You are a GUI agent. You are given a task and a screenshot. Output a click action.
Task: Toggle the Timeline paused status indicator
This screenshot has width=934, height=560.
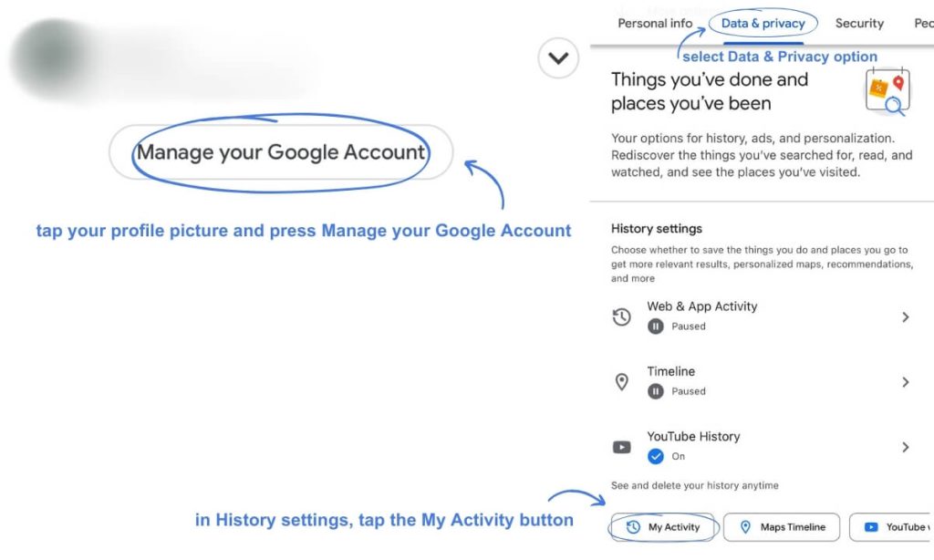click(655, 391)
